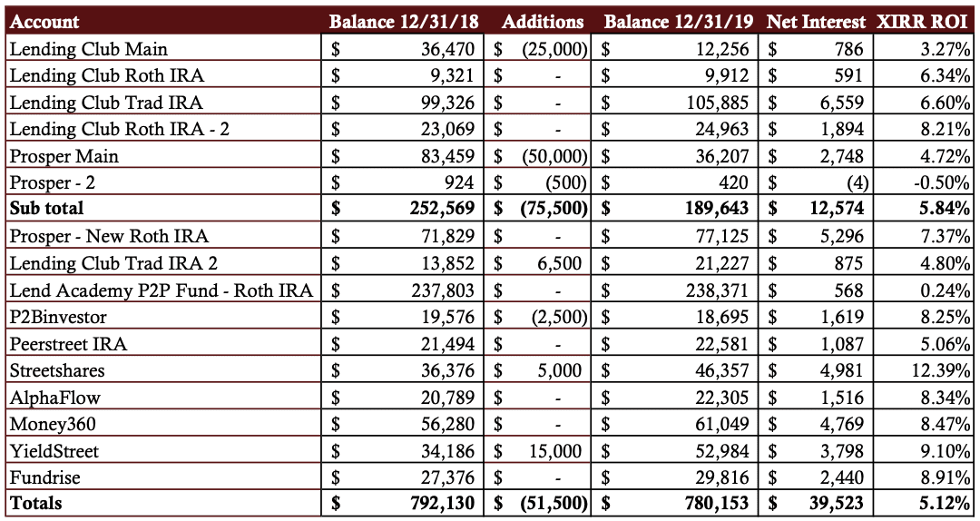This screenshot has height=521, width=980.
Task: Click the Prosper Main account cell
Action: (x=163, y=156)
